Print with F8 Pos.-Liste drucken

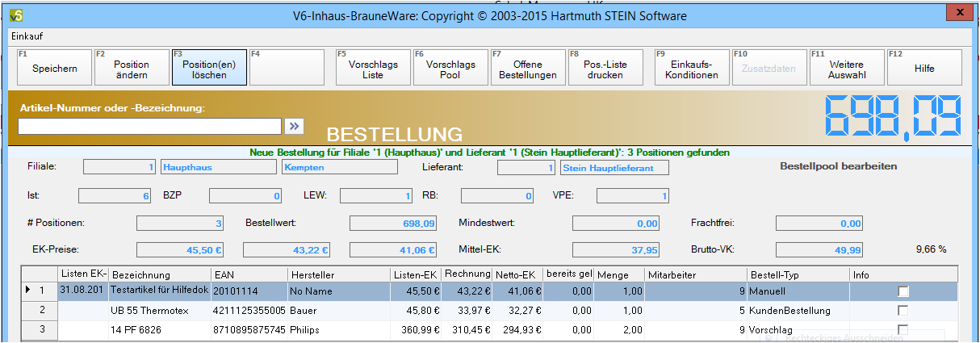[605, 69]
